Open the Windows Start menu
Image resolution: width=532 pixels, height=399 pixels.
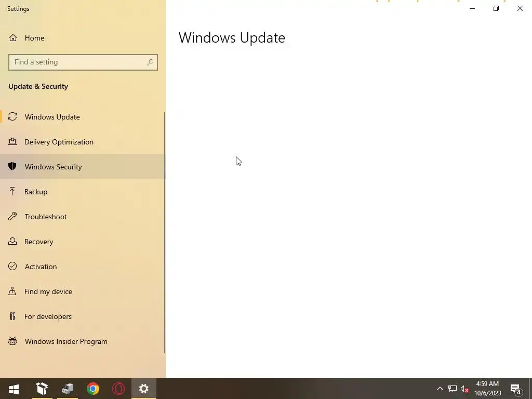(14, 389)
